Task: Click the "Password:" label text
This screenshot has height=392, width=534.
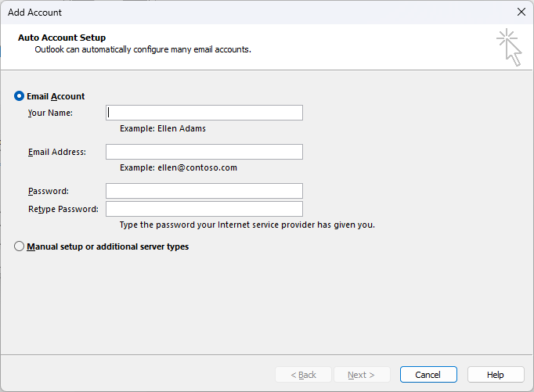Action: pos(49,191)
